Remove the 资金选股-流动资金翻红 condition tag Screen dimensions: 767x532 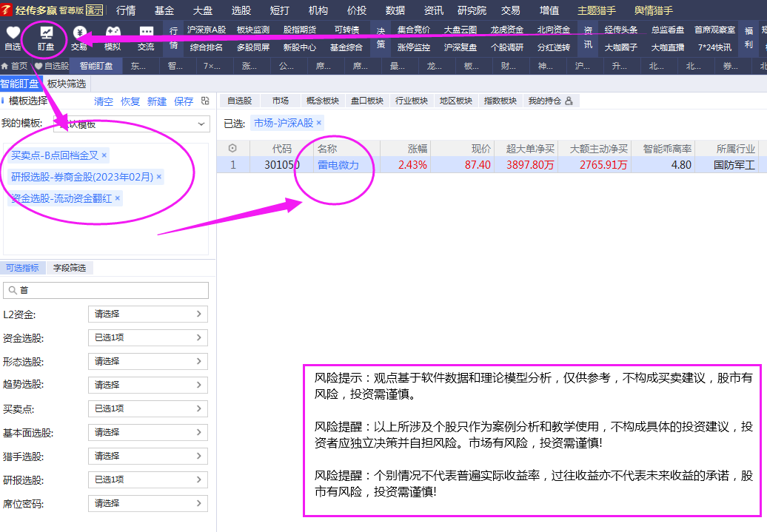point(117,198)
